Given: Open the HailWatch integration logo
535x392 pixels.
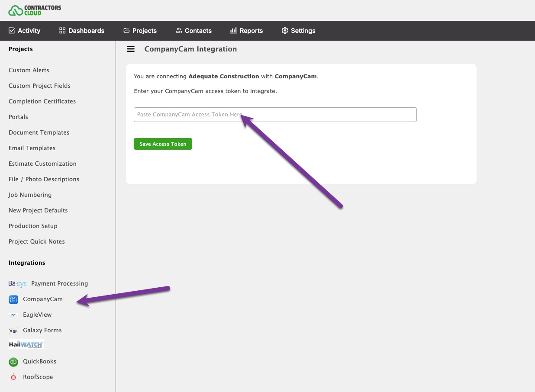Looking at the screenshot, I should [x=26, y=344].
